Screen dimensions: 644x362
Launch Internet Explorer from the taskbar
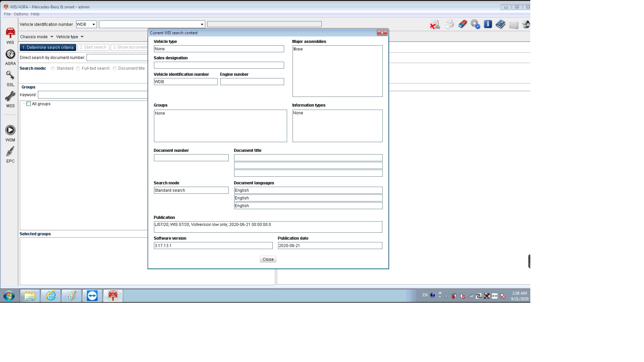pyautogui.click(x=51, y=296)
